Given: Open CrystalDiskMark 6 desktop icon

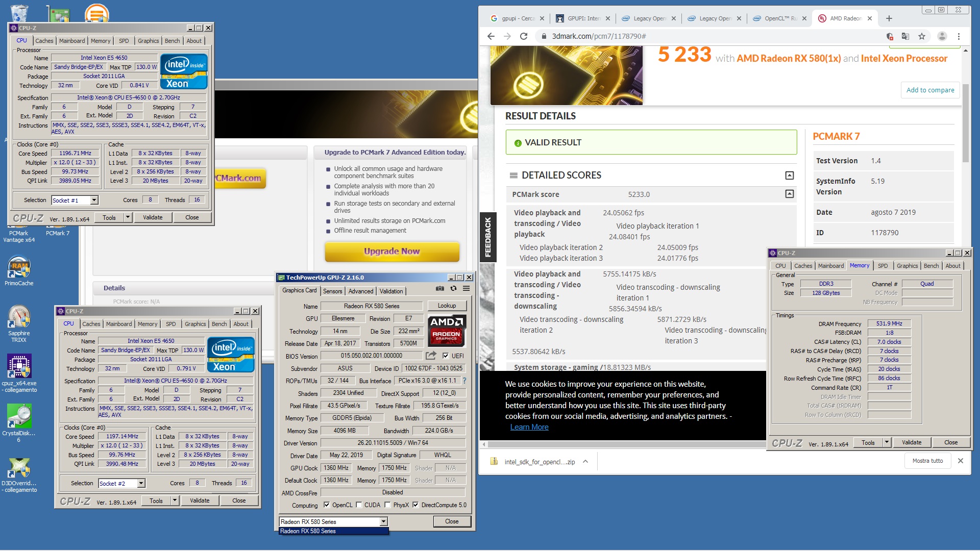Looking at the screenshot, I should 19,423.
